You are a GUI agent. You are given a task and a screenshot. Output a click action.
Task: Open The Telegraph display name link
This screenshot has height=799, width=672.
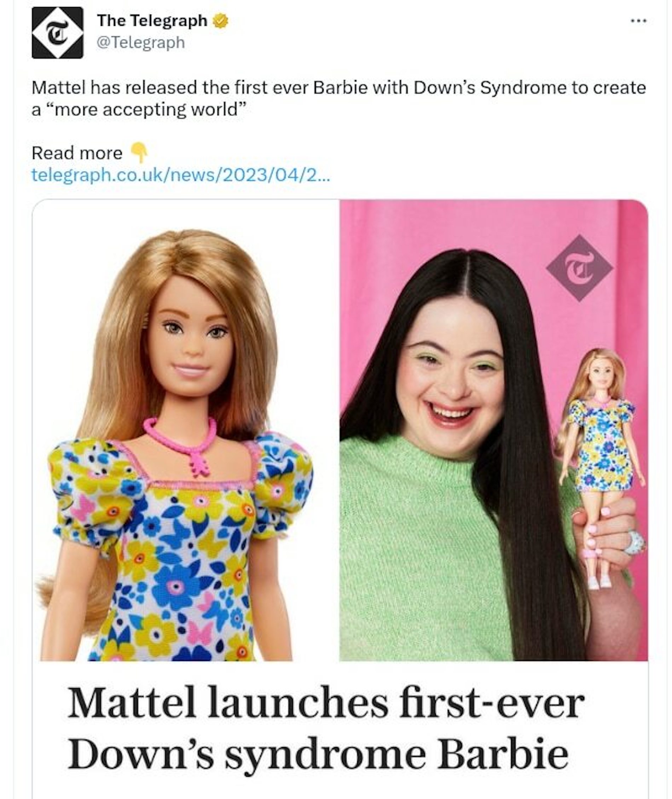tap(152, 21)
